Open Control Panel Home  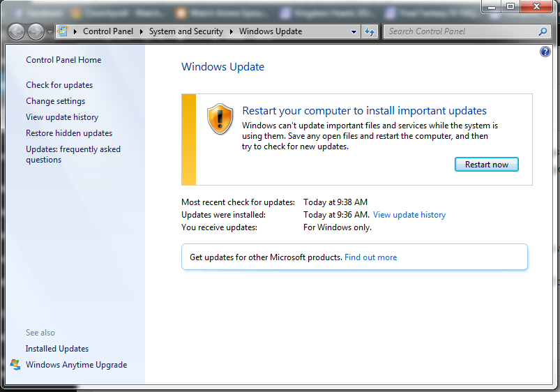tap(63, 60)
